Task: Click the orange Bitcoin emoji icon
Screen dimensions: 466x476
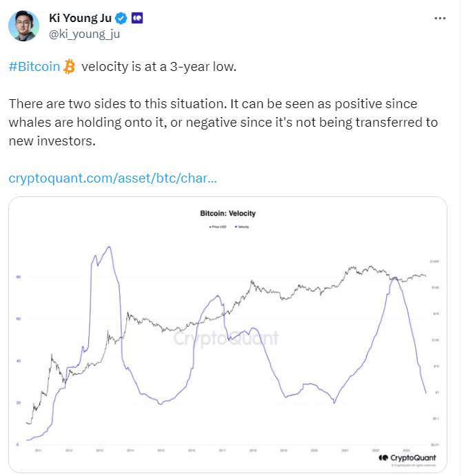Action: point(70,66)
